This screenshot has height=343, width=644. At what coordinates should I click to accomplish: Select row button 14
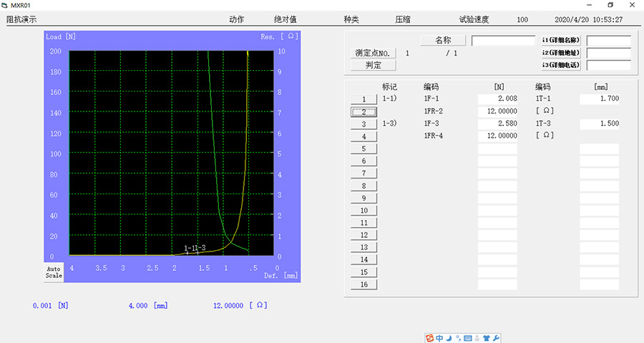click(x=364, y=259)
